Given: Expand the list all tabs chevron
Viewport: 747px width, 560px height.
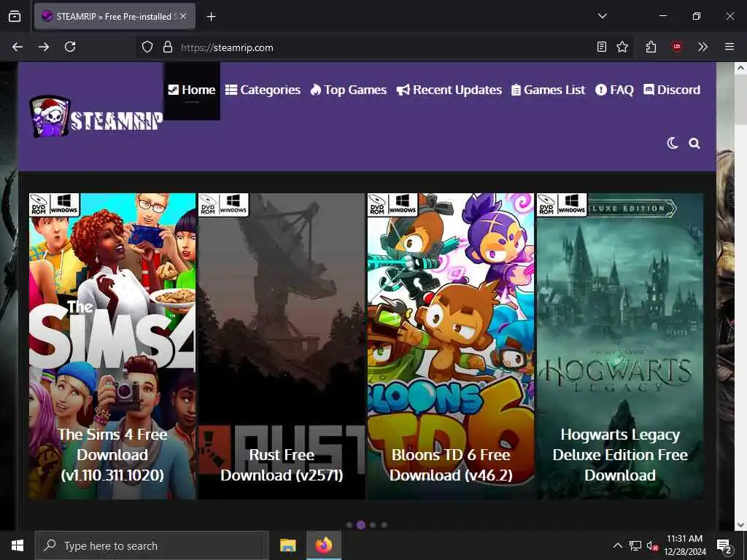Looking at the screenshot, I should click(602, 16).
